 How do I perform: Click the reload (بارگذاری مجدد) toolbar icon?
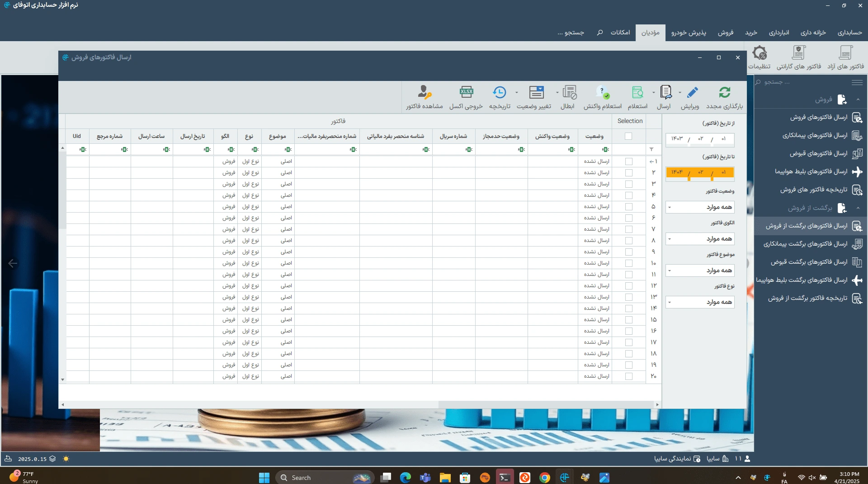click(725, 93)
